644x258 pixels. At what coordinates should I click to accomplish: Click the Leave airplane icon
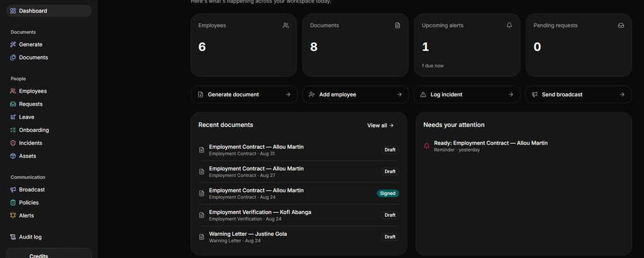13,117
